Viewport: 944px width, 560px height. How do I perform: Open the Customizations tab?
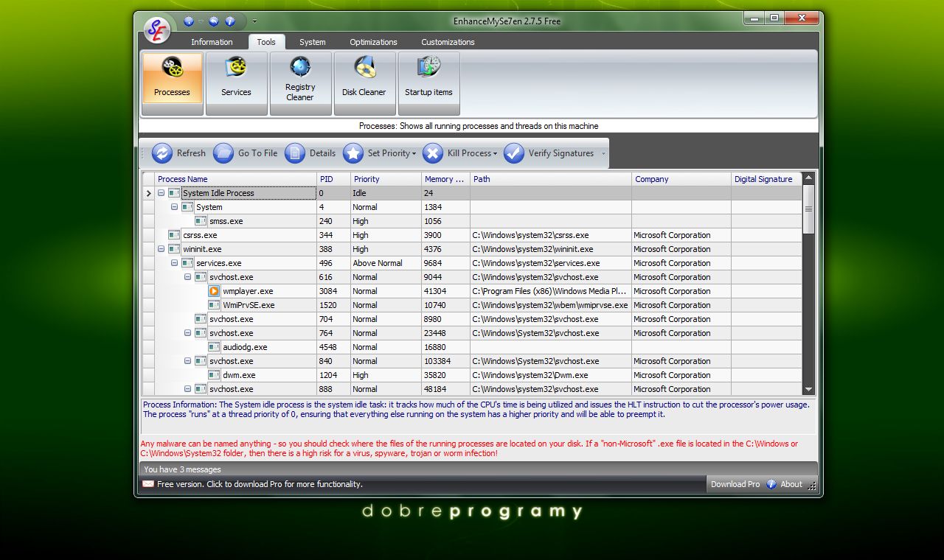[x=448, y=42]
